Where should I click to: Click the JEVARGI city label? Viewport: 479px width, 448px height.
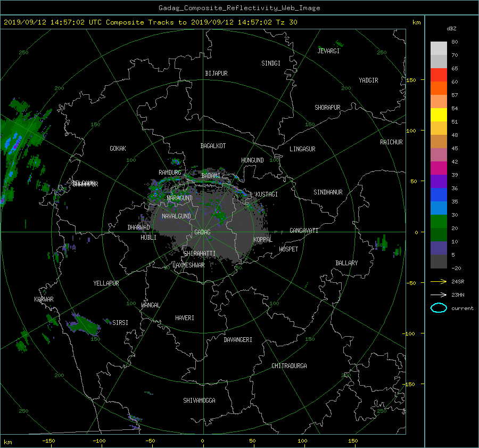(328, 51)
